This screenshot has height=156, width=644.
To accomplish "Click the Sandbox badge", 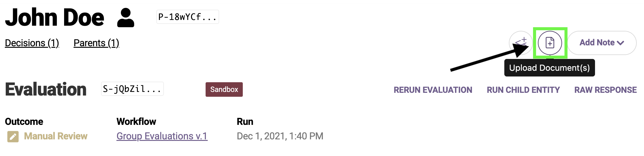I will [x=224, y=89].
